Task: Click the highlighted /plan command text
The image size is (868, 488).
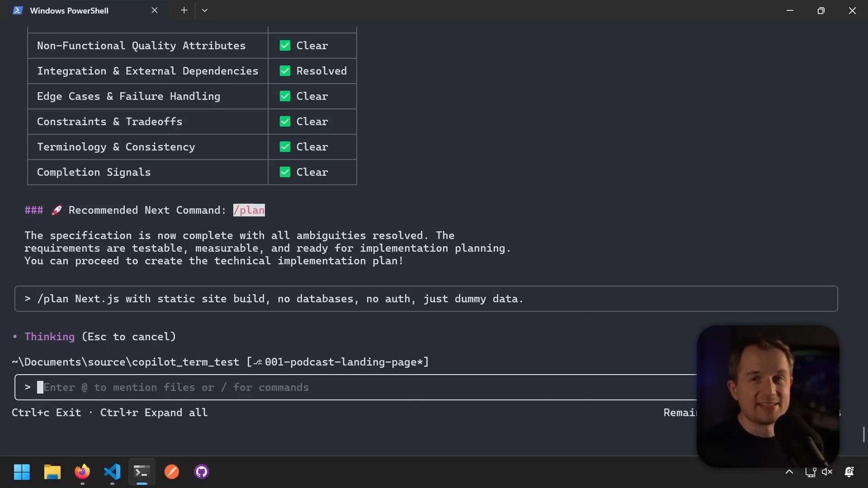Action: [249, 210]
